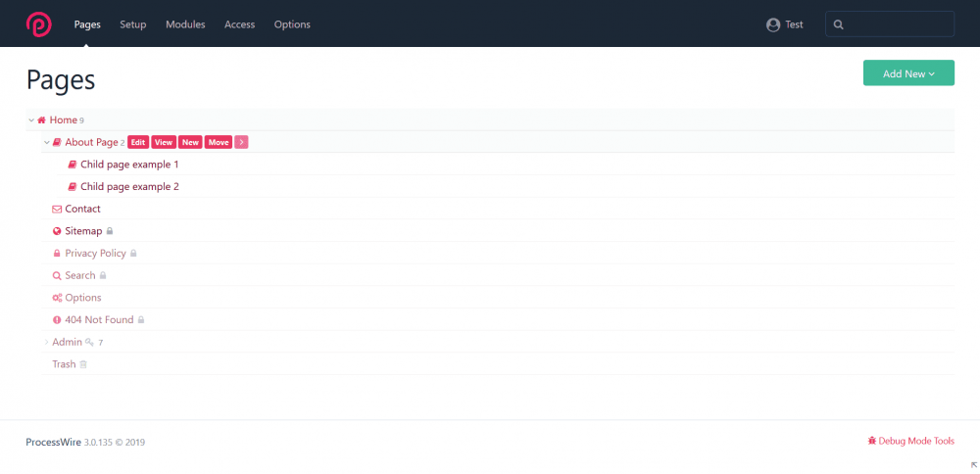Click the Contact envelope icon
Image resolution: width=980 pixels, height=474 pixels.
(x=57, y=209)
